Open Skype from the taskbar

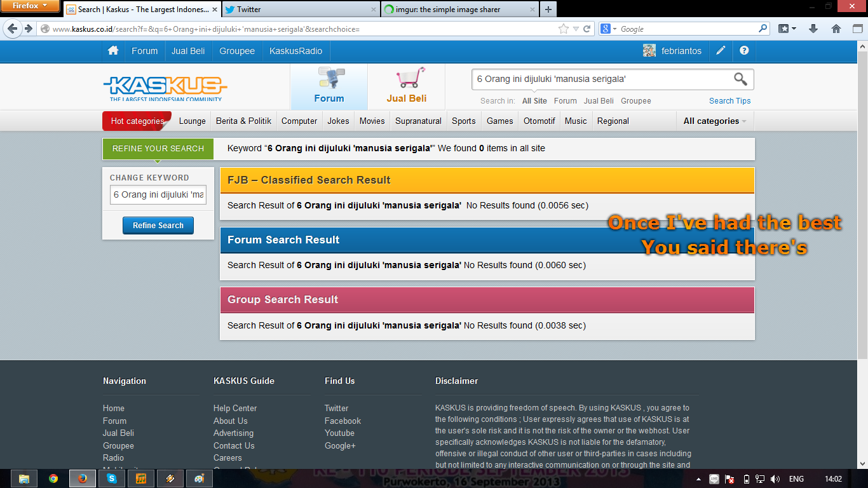(112, 478)
